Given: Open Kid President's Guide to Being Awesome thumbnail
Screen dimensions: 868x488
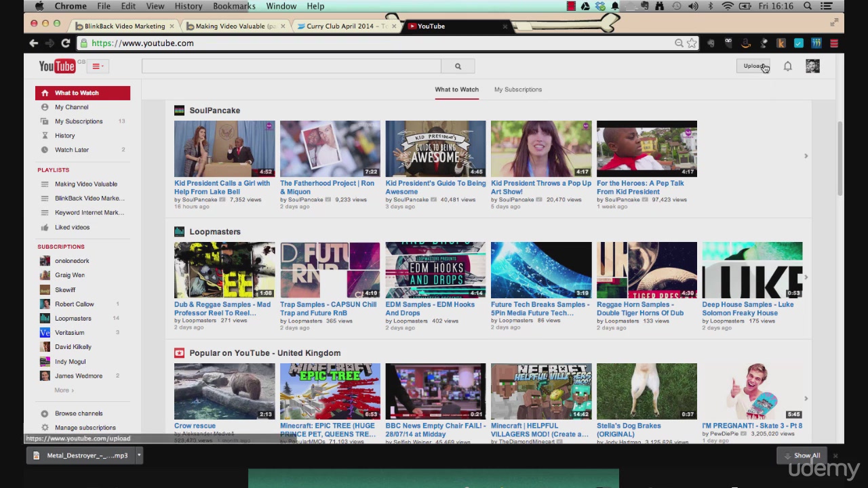Looking at the screenshot, I should pyautogui.click(x=435, y=149).
